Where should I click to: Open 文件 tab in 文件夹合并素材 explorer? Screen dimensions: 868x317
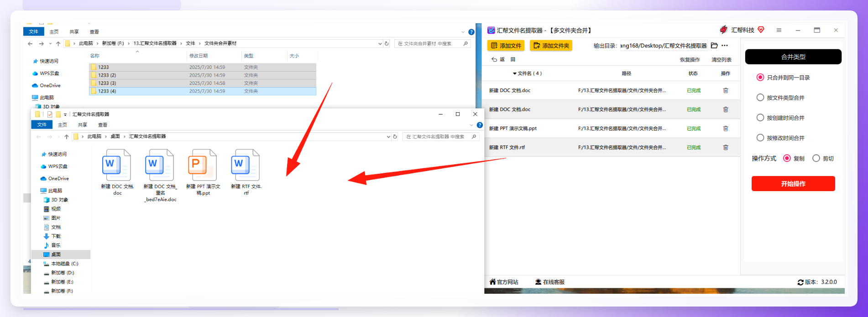pos(34,31)
